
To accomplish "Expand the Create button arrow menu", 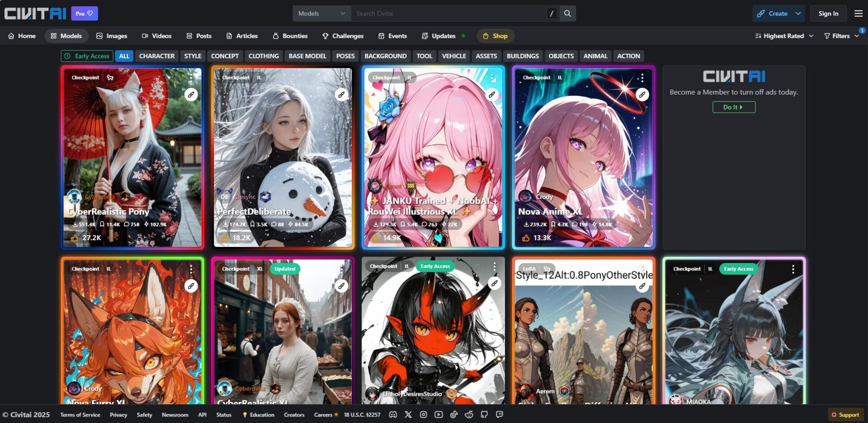I will [798, 14].
